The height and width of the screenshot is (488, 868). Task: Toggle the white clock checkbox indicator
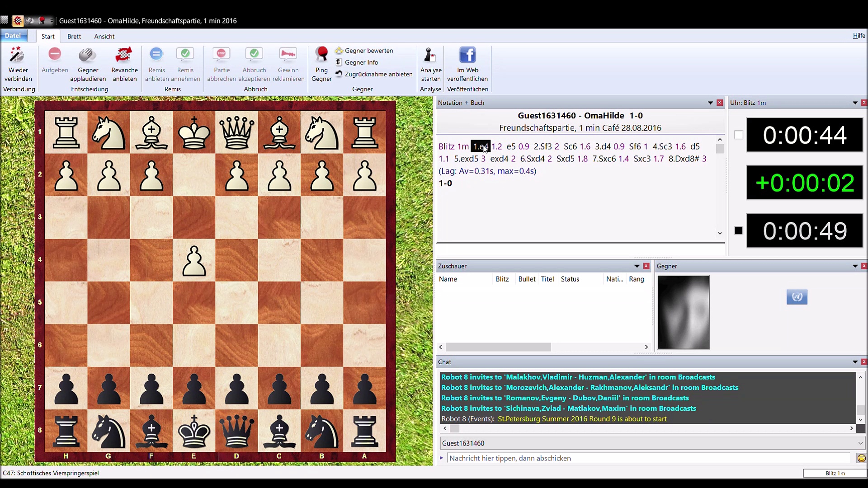click(739, 135)
